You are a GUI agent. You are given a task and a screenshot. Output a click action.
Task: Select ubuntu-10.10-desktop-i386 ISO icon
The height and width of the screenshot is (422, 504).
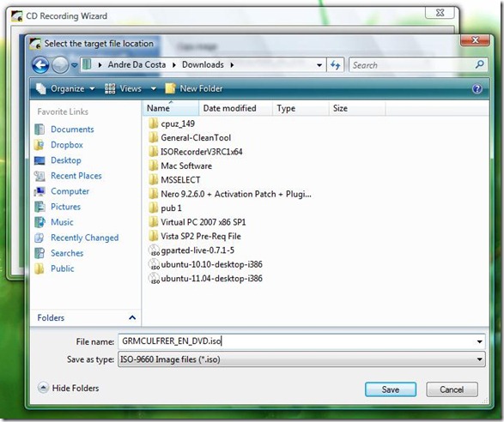[154, 264]
